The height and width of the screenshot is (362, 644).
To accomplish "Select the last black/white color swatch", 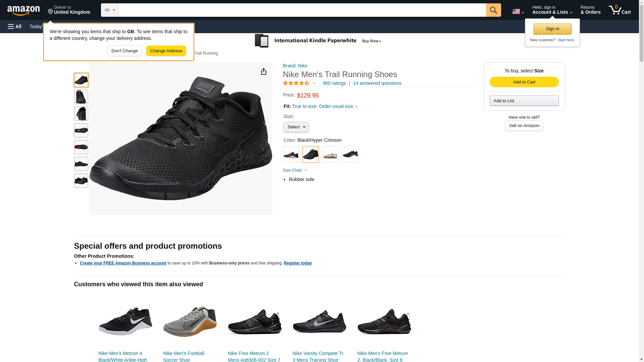I will [x=350, y=155].
